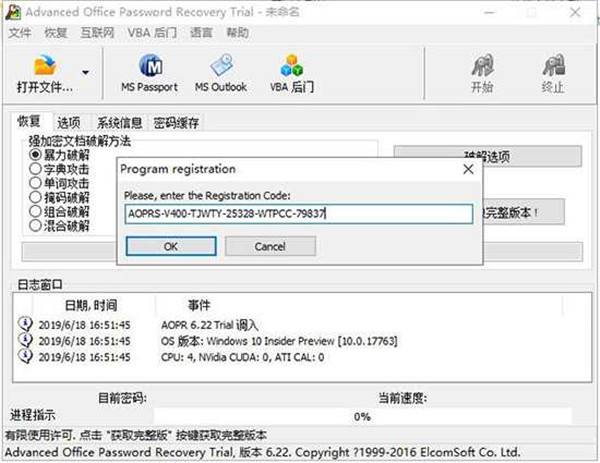This screenshot has height=463, width=600.
Task: Switch to the 系统信息 tab
Action: click(x=119, y=123)
